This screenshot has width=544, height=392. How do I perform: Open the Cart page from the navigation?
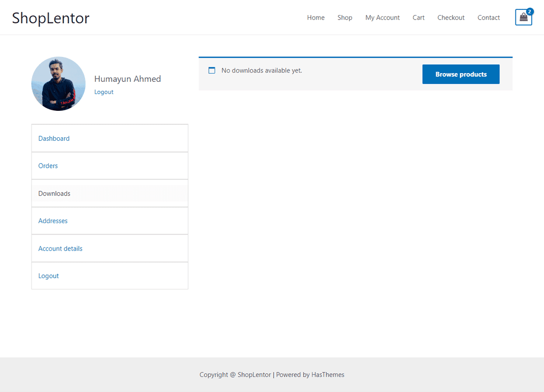tap(418, 17)
